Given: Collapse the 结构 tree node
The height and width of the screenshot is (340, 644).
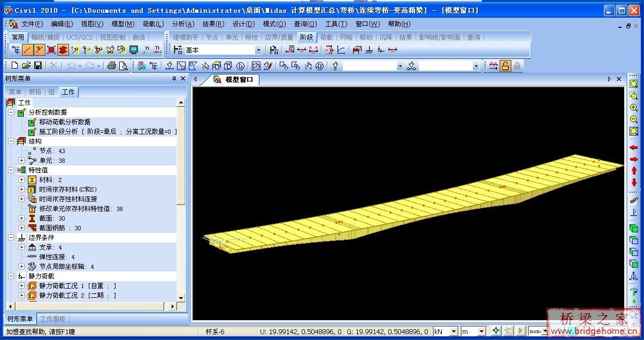Looking at the screenshot, I should pos(11,141).
